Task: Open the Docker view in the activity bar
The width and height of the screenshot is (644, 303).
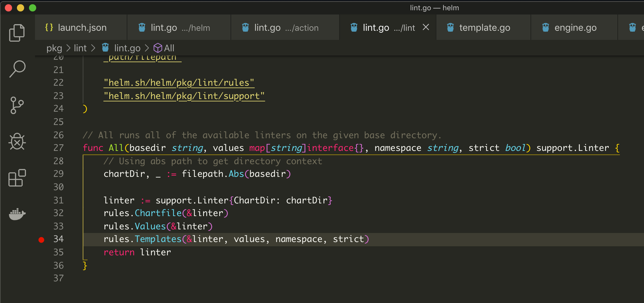Action: click(17, 214)
